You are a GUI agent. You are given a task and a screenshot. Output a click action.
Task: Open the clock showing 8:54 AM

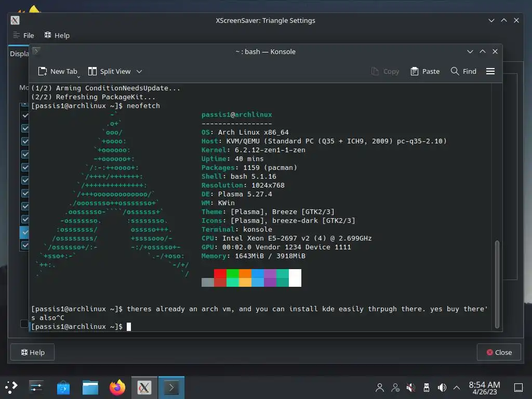point(485,388)
